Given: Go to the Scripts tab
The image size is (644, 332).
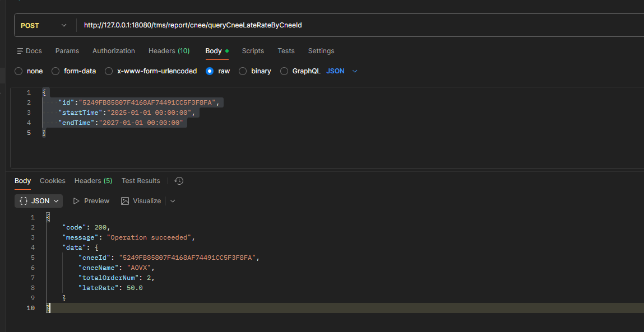Looking at the screenshot, I should (253, 51).
